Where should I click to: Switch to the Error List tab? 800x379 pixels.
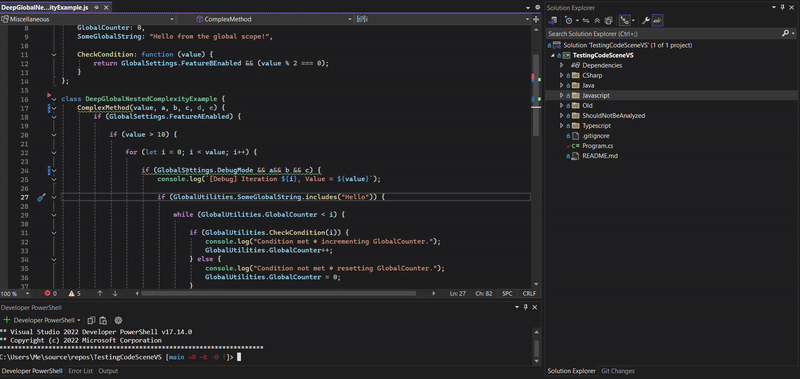[81, 371]
